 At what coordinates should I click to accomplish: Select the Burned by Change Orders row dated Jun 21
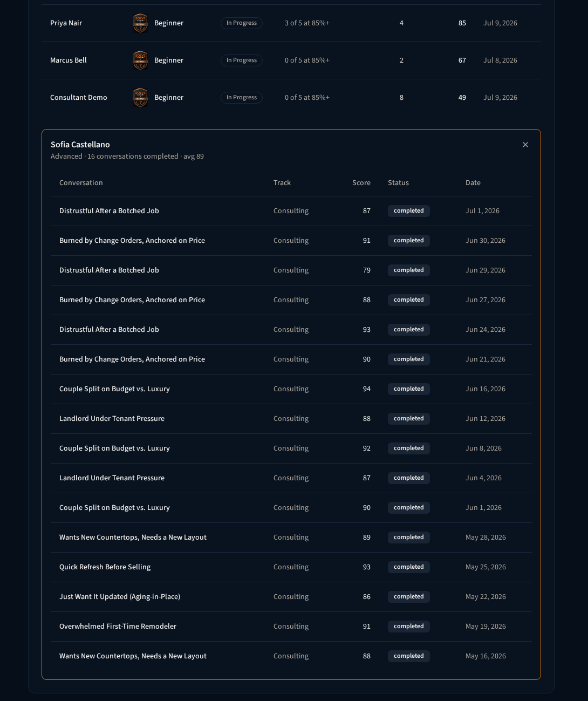pos(291,359)
